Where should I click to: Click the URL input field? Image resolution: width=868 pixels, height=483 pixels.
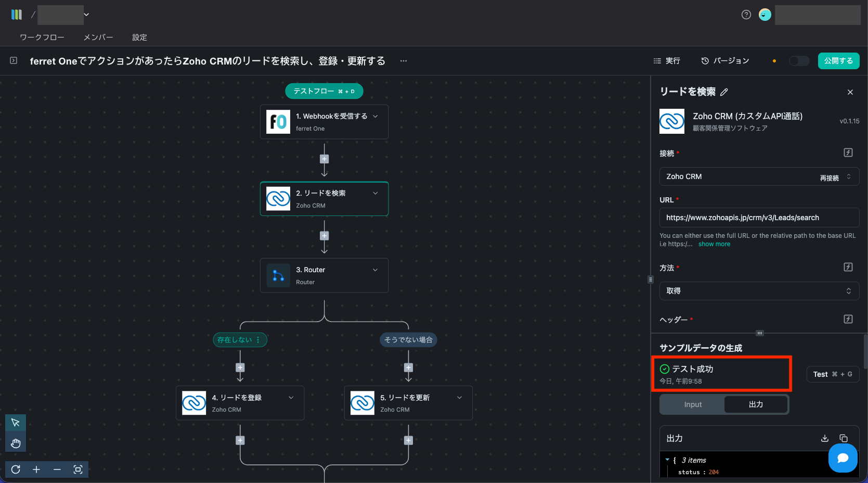point(759,218)
